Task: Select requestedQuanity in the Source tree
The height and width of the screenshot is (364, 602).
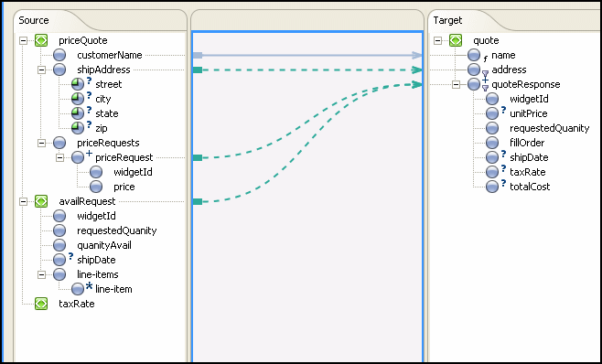Action: click(117, 230)
